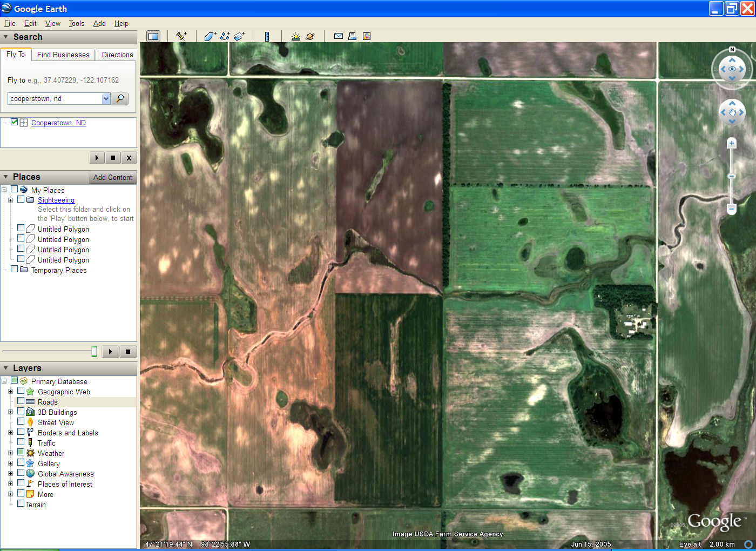Open the View menu
The height and width of the screenshot is (551, 756).
tap(53, 23)
